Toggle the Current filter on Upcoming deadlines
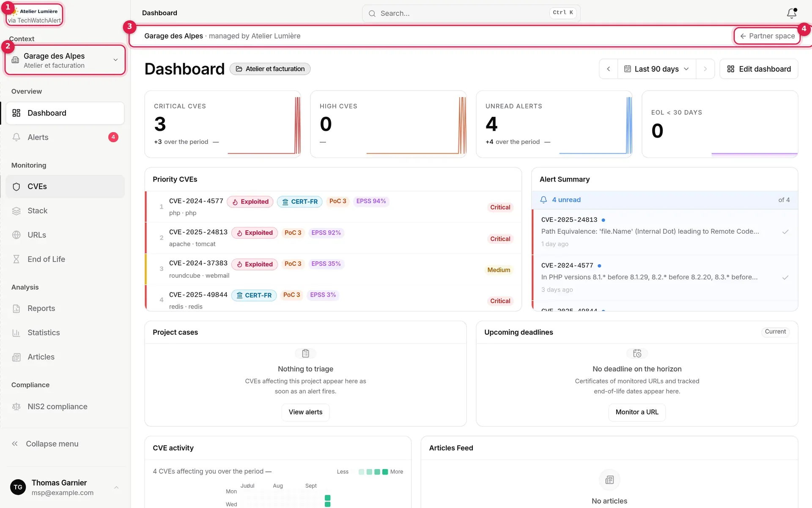812x508 pixels. coord(775,332)
